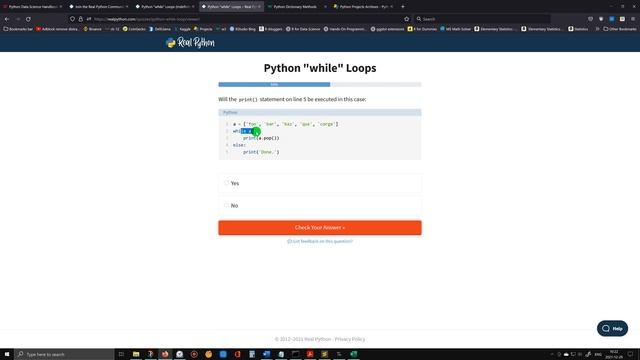Open the Kaggle bookmark
This screenshot has height=360, width=640.
click(182, 29)
